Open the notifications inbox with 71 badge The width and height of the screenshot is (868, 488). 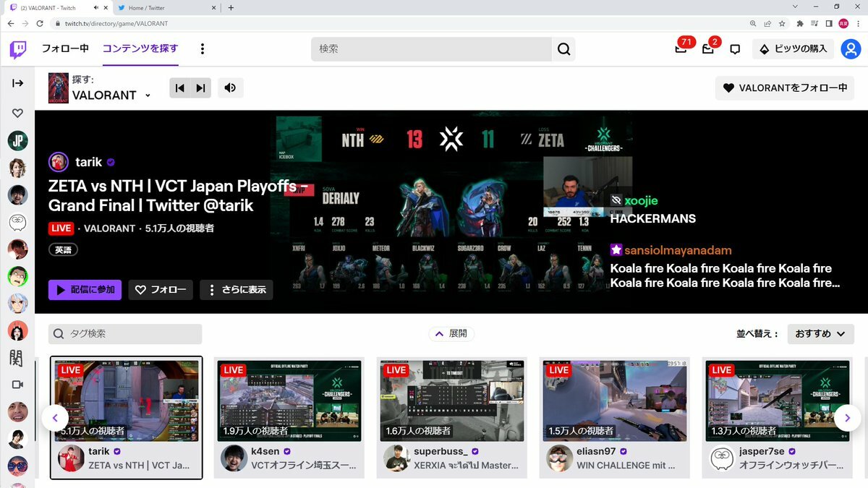point(681,49)
